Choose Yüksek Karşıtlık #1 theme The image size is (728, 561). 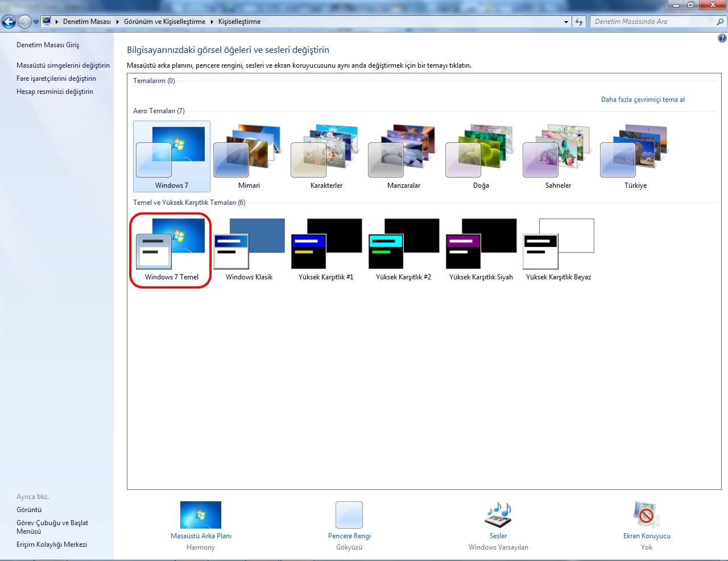326,249
